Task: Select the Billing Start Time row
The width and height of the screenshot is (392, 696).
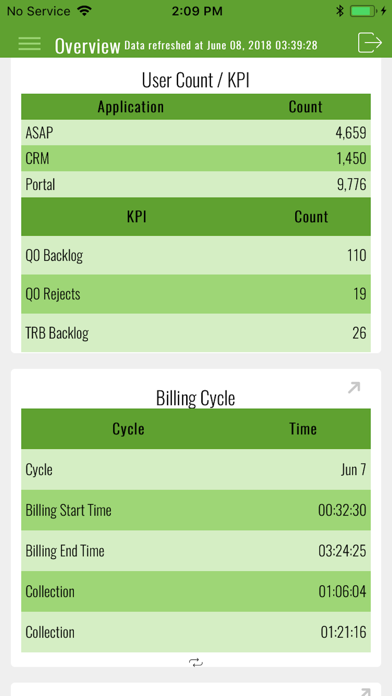Action: tap(196, 510)
